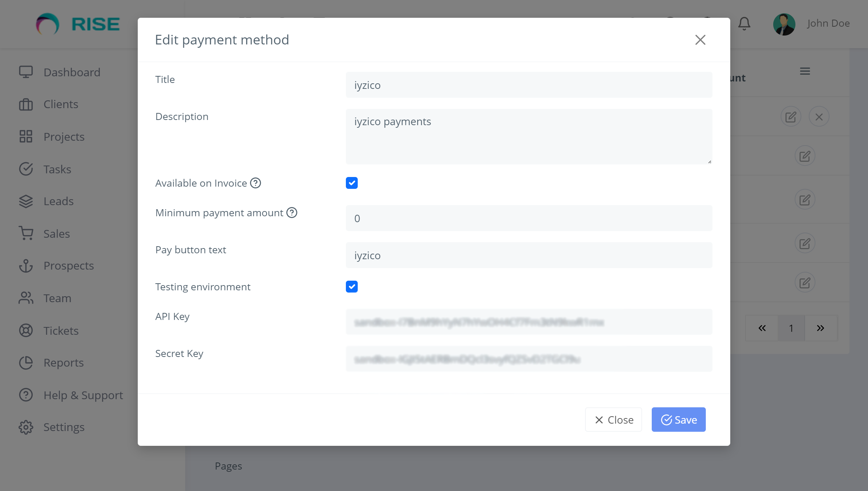Open the table options hamburger menu
The image size is (868, 491).
pos(805,71)
